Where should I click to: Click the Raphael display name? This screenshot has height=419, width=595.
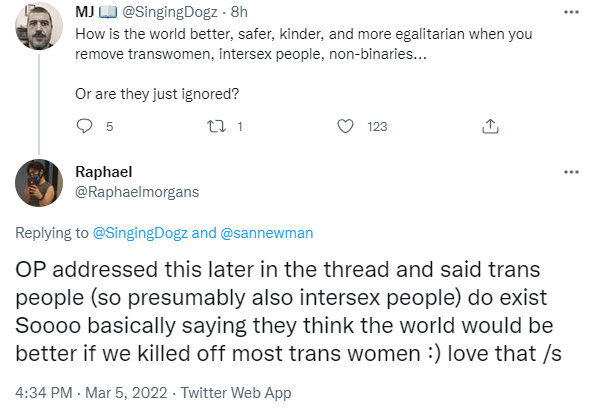pos(104,172)
